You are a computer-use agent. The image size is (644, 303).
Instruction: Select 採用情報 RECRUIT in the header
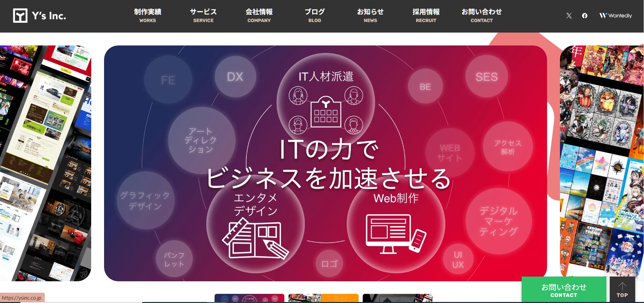click(x=426, y=16)
